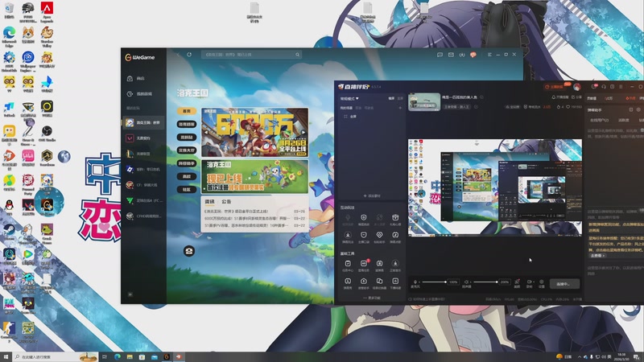Switch to 横屏 landscape layout in 直播伴侣
Viewport: 644px width, 362px height.
[391, 98]
